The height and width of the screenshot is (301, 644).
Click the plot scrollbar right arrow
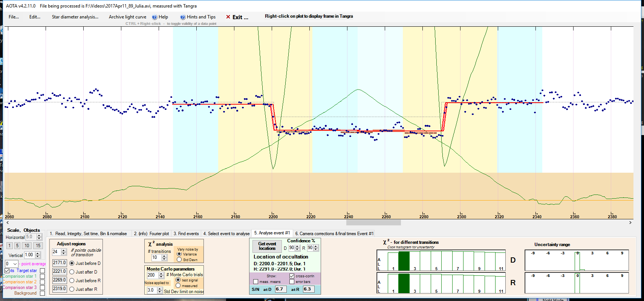[x=630, y=223]
